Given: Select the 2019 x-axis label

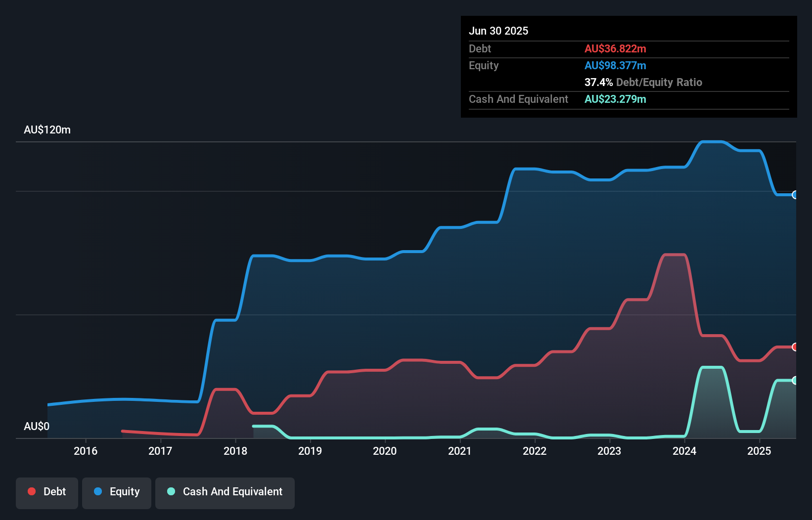Looking at the screenshot, I should [x=310, y=451].
